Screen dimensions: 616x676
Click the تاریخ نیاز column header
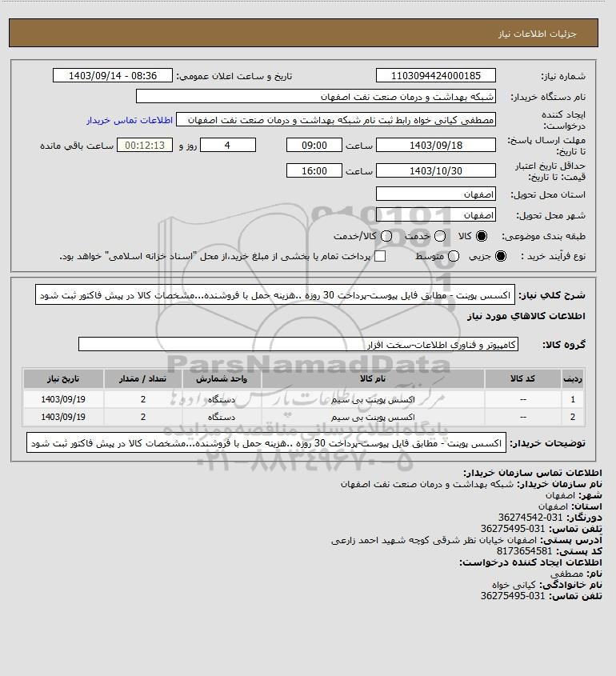[x=63, y=378]
